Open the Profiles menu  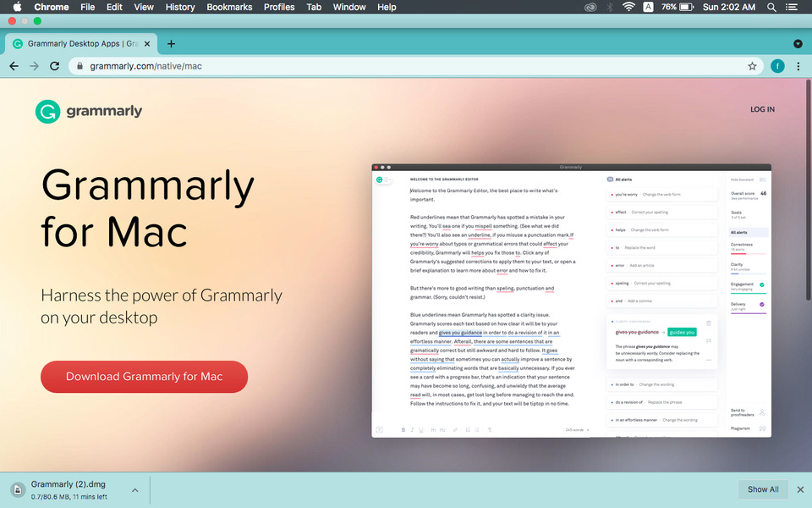[x=279, y=7]
